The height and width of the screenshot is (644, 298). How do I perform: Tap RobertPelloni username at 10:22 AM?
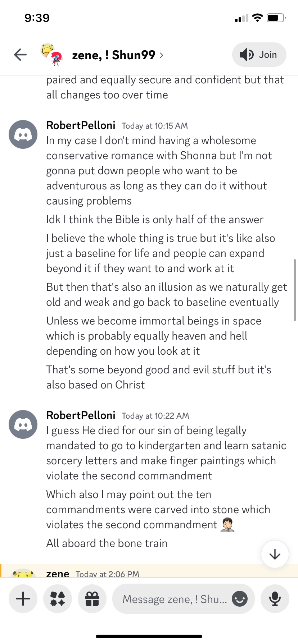tap(81, 415)
